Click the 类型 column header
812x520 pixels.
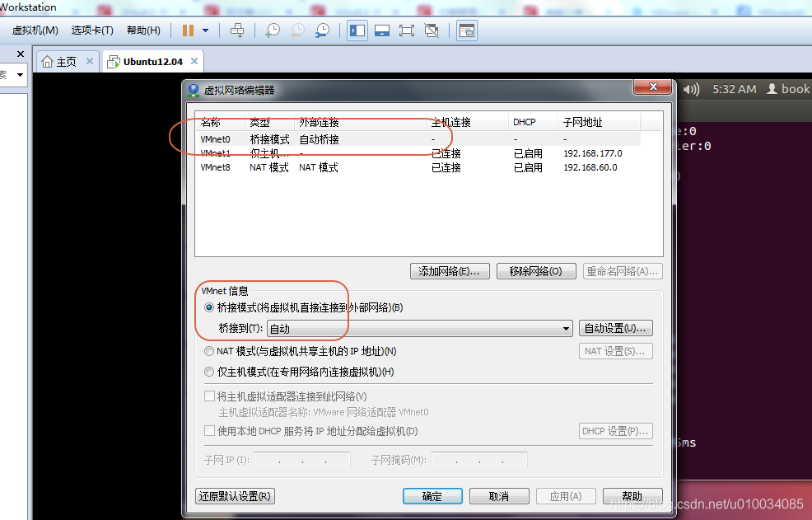(269, 122)
